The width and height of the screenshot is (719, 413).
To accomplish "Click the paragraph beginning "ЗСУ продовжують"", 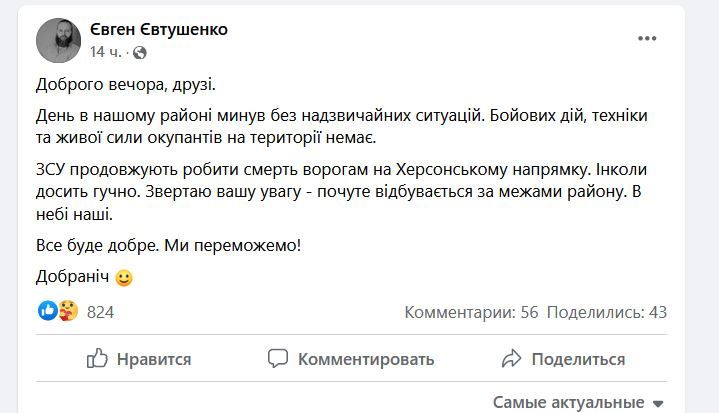I will pos(341,188).
